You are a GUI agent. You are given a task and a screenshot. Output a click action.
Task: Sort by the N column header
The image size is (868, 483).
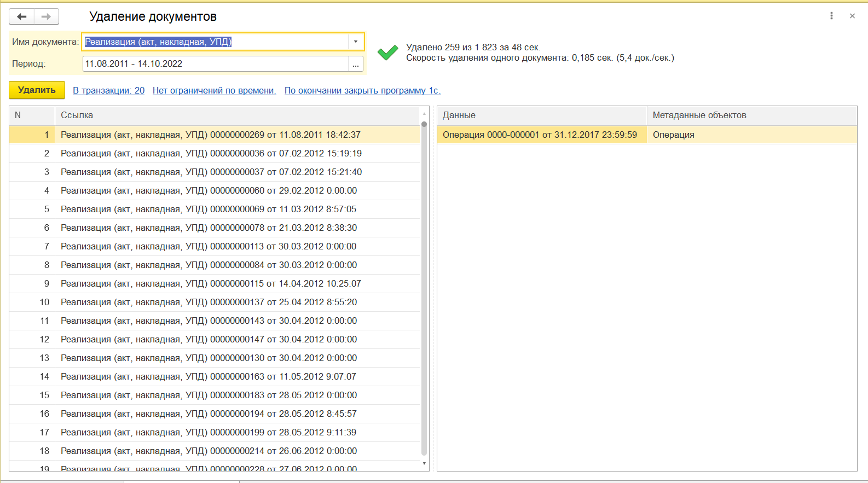click(32, 115)
